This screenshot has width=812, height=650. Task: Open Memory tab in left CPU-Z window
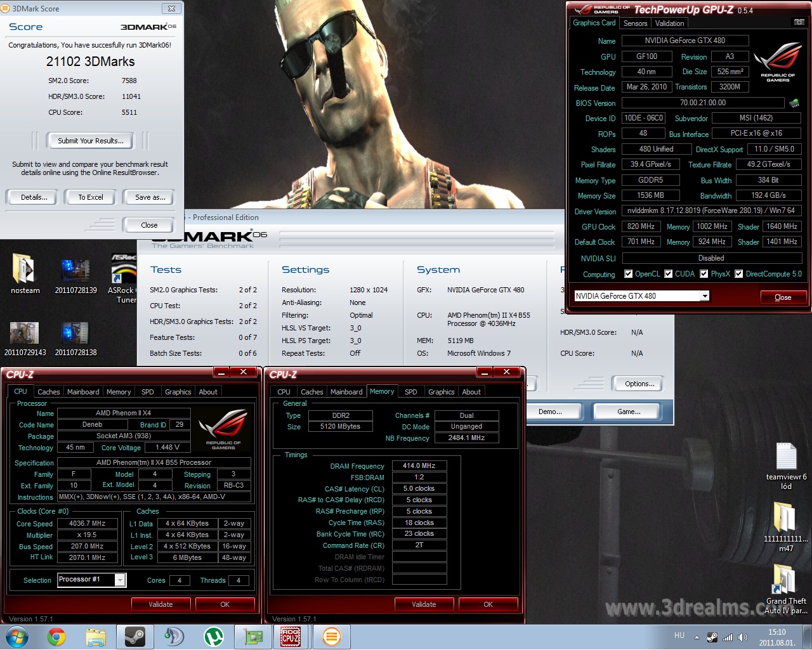[119, 392]
